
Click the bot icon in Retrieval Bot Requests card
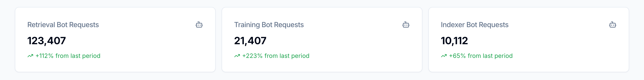point(199,25)
